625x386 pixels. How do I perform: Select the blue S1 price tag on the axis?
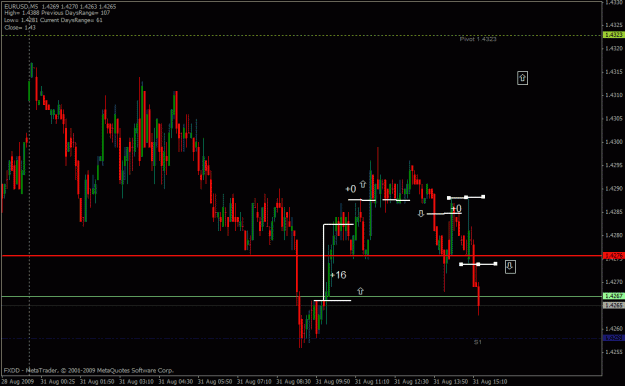tap(613, 338)
